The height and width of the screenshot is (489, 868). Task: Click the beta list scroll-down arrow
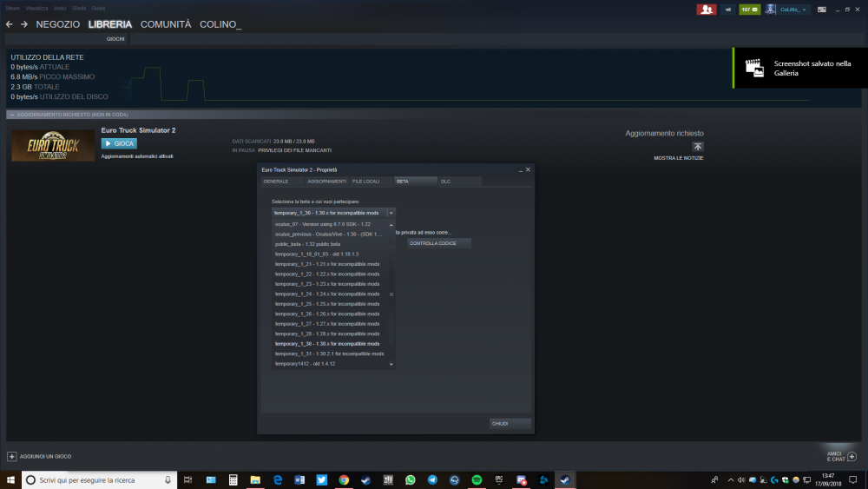click(391, 364)
